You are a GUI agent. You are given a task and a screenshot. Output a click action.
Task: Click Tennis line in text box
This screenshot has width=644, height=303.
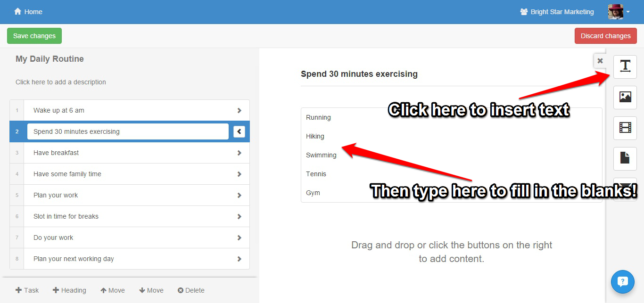tap(316, 174)
